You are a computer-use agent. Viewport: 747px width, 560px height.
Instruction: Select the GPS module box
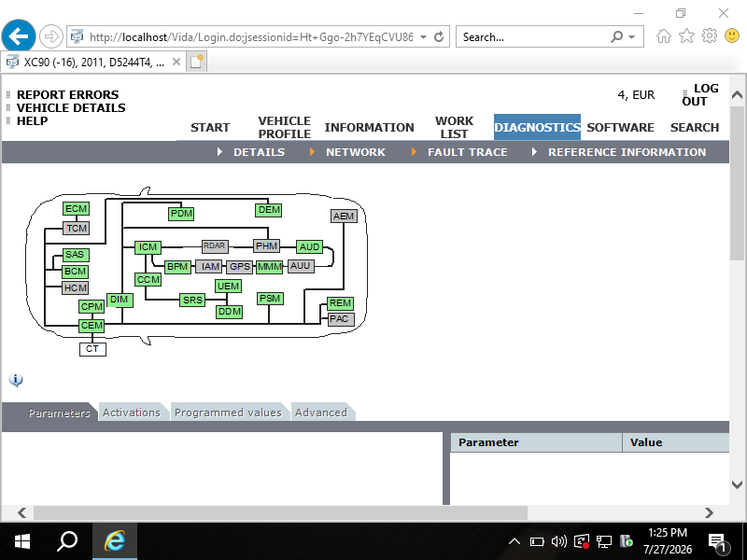pos(239,267)
